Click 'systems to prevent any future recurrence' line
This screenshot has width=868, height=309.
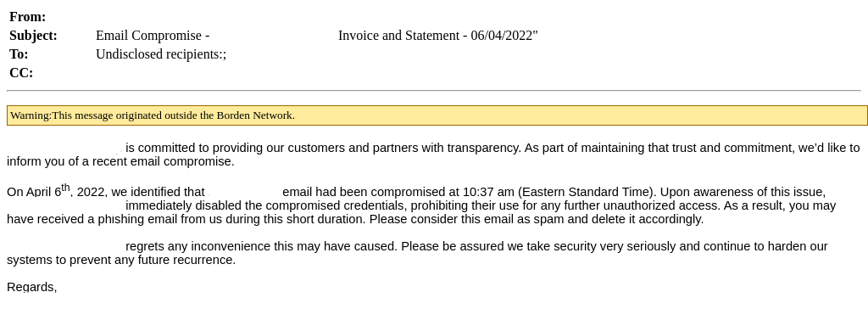(x=121, y=260)
